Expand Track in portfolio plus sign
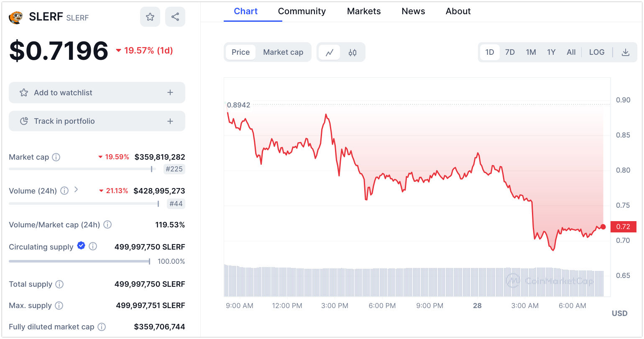The height and width of the screenshot is (339, 644). pyautogui.click(x=170, y=121)
